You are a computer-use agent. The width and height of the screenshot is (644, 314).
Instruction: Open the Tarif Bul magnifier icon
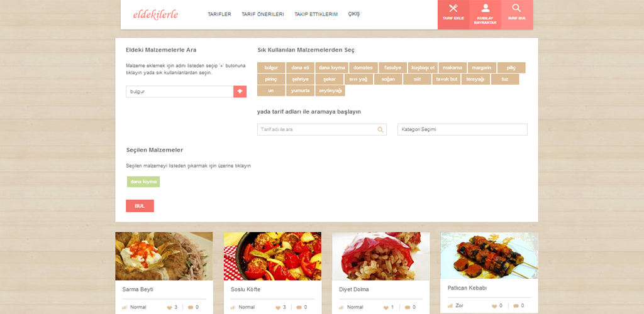pyautogui.click(x=517, y=8)
